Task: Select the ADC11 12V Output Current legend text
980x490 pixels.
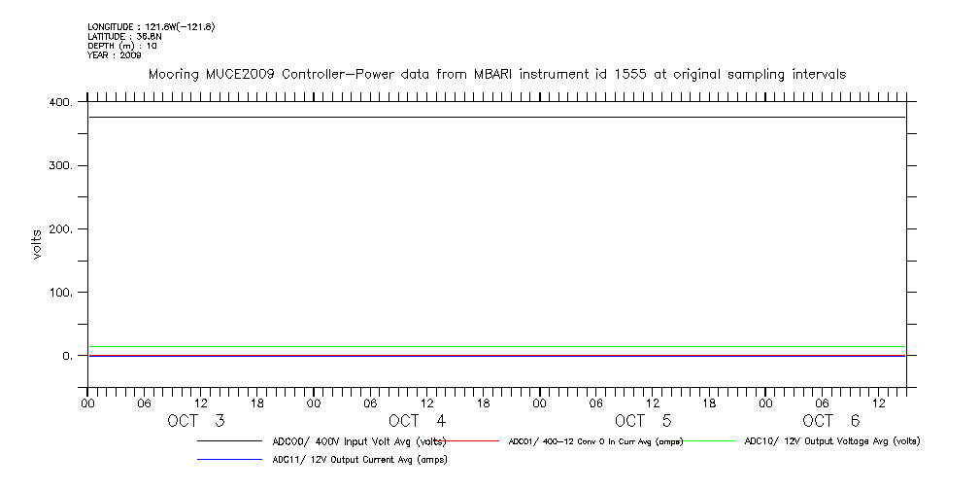Action: click(x=358, y=460)
